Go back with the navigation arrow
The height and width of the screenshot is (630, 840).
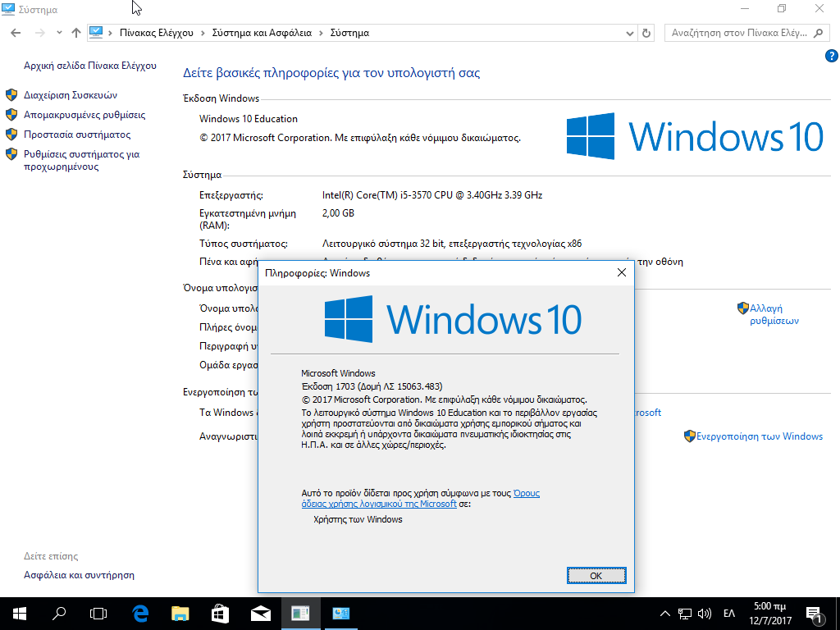[16, 33]
